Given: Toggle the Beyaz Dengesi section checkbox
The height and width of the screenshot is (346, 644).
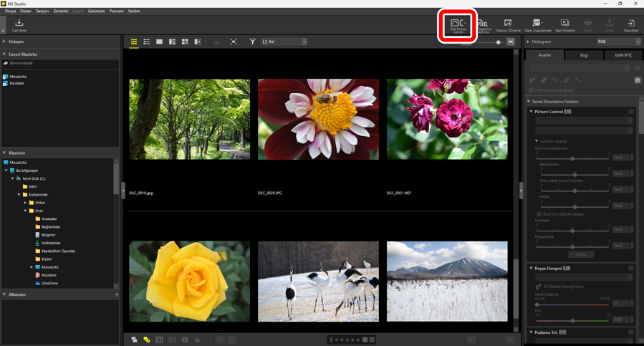Looking at the screenshot, I should [x=631, y=268].
